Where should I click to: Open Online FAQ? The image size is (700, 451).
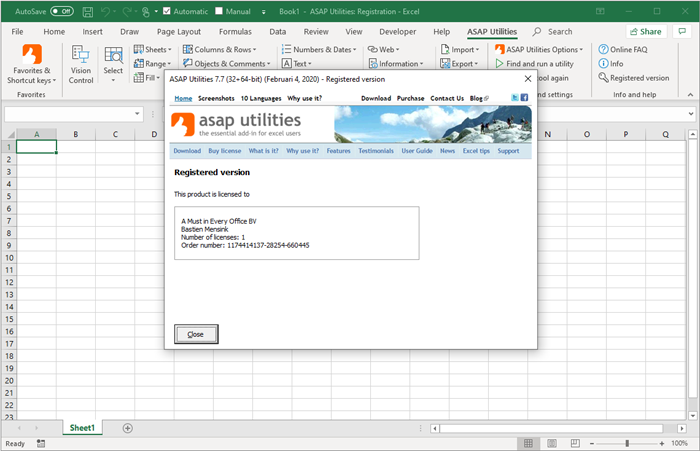[623, 50]
